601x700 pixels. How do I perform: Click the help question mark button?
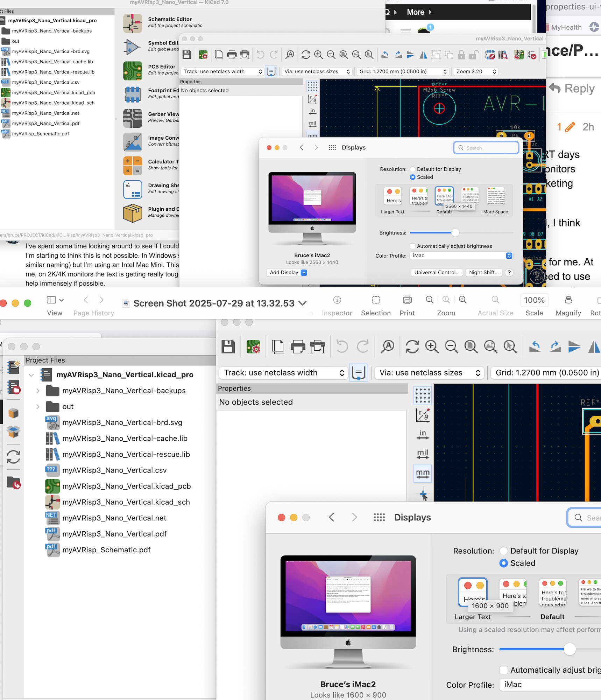tap(509, 273)
